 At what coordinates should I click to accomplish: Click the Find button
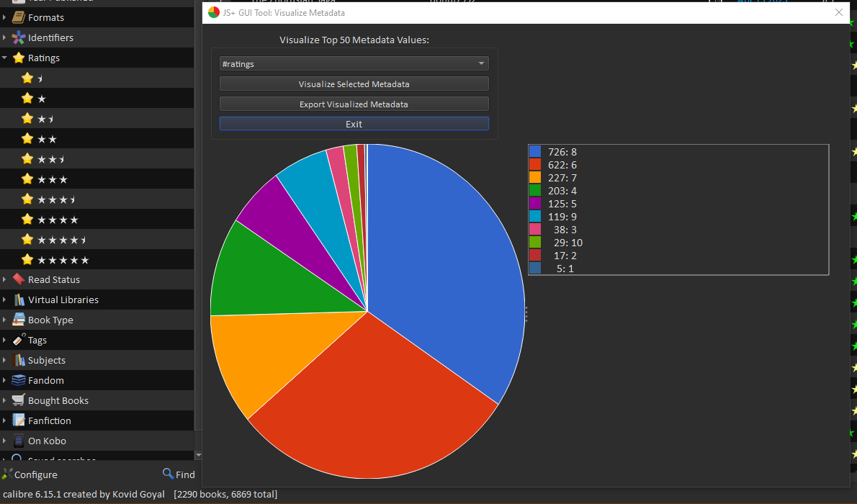(x=179, y=474)
